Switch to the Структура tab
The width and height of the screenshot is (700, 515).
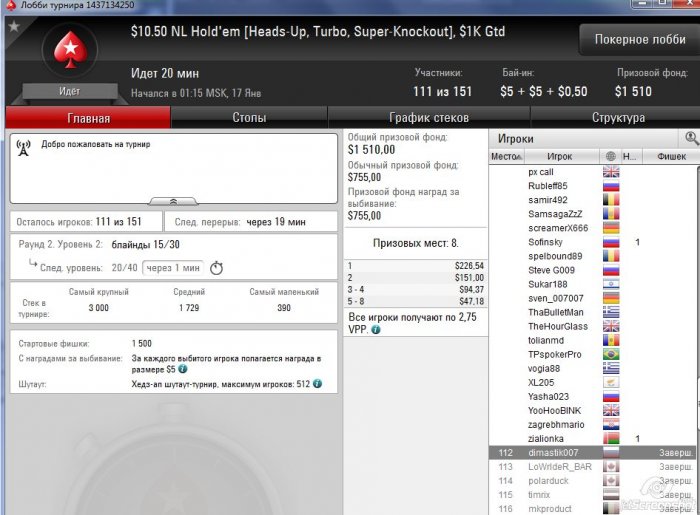[x=618, y=118]
